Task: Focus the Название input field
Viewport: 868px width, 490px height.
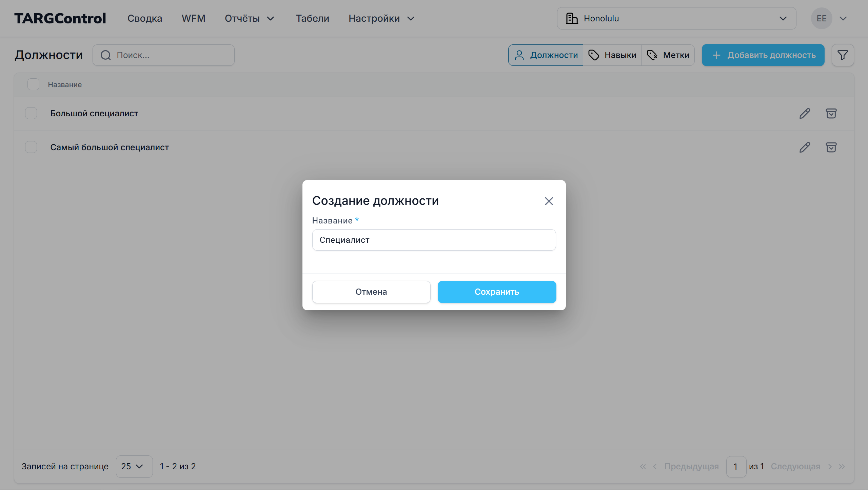Action: tap(434, 240)
